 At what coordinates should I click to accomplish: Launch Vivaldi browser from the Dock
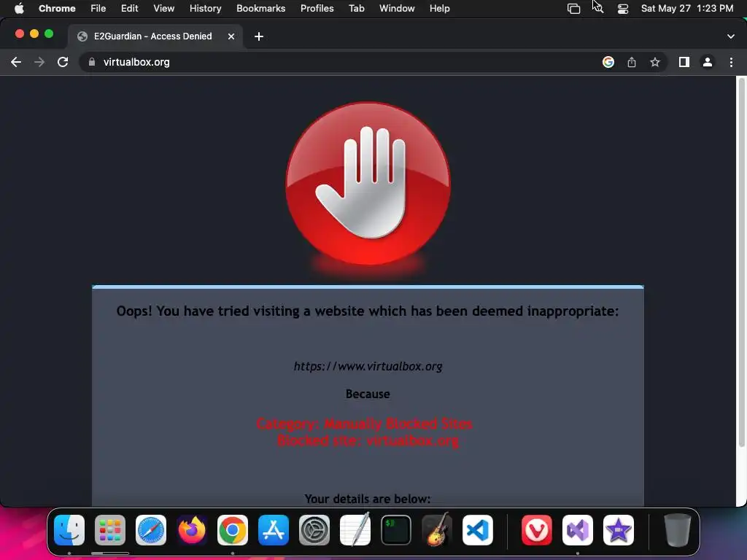537,530
